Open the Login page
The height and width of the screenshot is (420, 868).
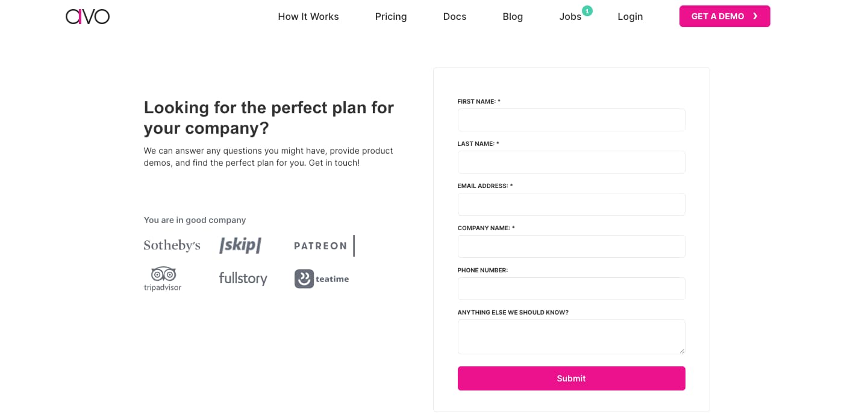tap(630, 16)
